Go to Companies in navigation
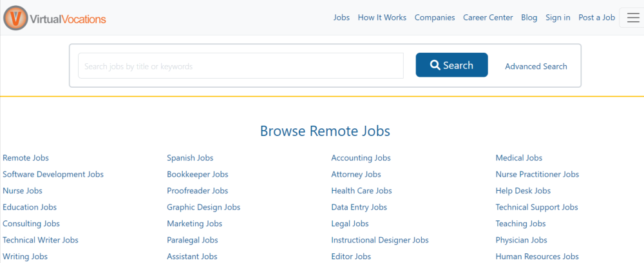This screenshot has height=263, width=644. point(435,17)
